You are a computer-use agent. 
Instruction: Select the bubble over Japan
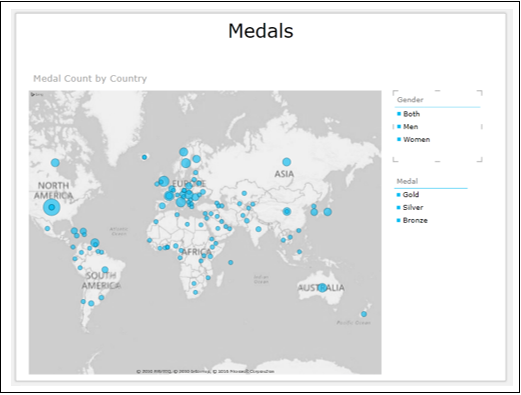click(328, 212)
